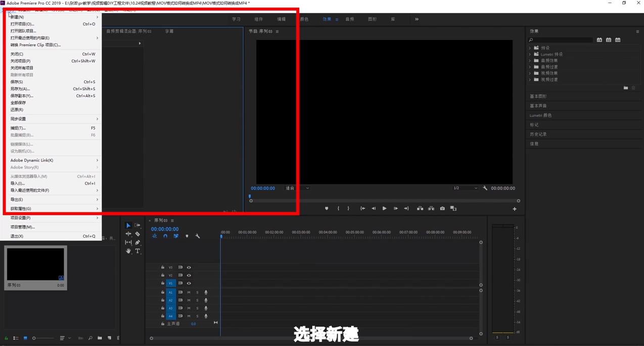Adjust Project panel thumbnail zoom slider
This screenshot has height=346, width=644.
[x=43, y=338]
